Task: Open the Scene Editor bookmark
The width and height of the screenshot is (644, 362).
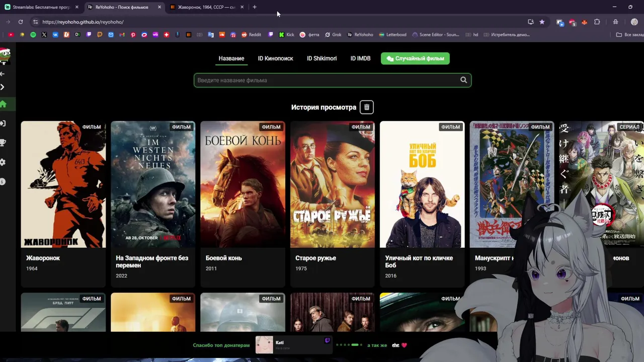Action: pos(435,35)
